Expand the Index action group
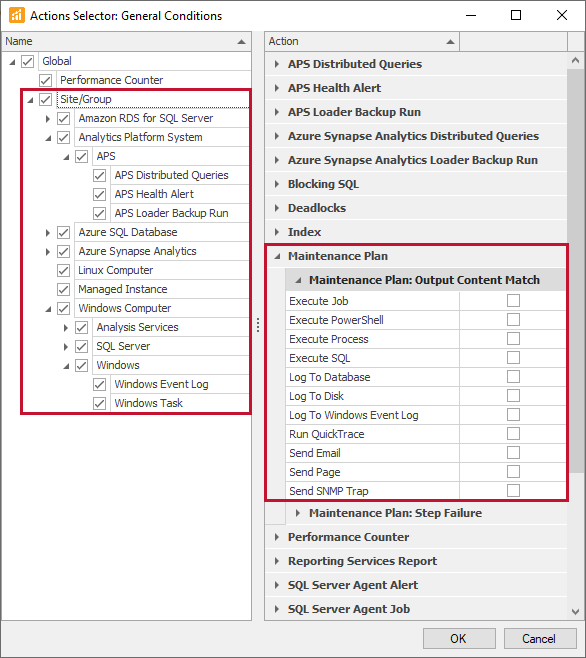Image resolution: width=586 pixels, height=658 pixels. [277, 232]
